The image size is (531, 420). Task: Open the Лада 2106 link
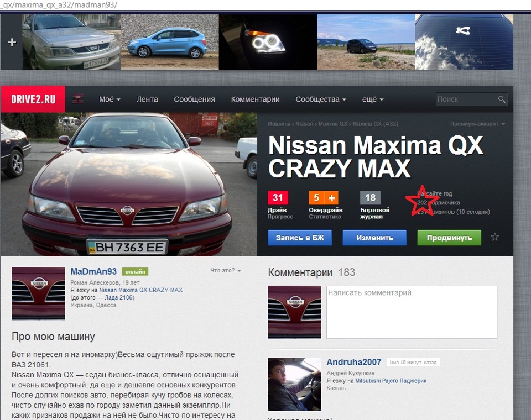tap(118, 297)
